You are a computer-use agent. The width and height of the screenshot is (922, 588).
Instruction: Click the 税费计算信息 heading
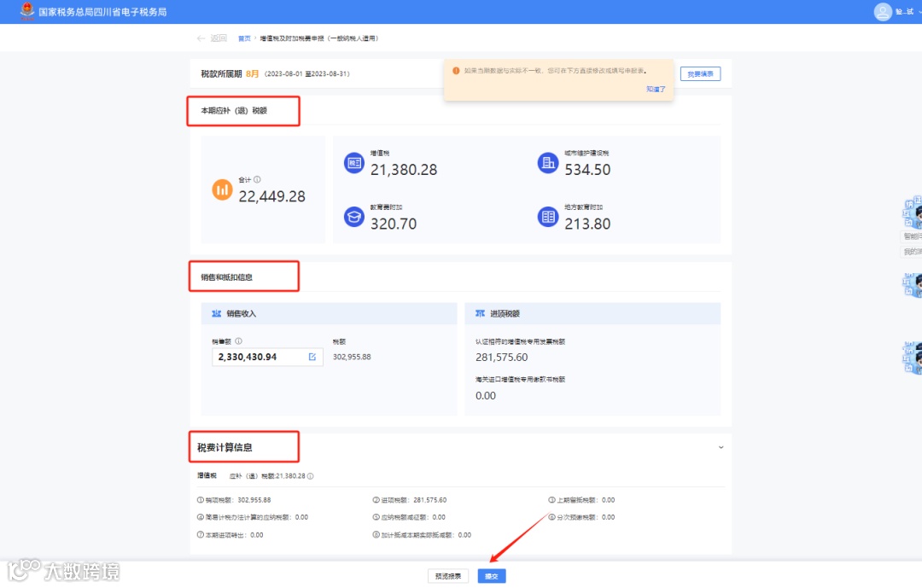click(225, 447)
